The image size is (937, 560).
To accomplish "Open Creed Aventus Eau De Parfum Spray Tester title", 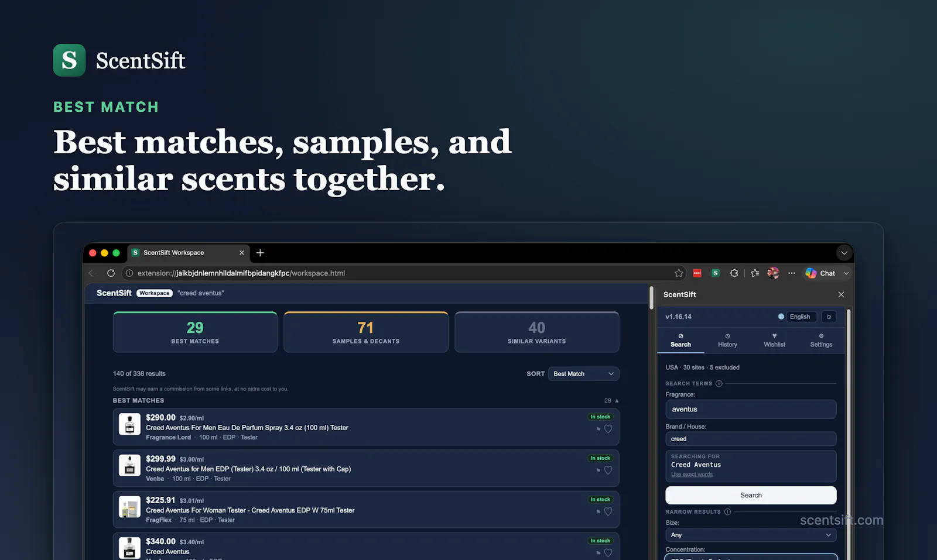I will [x=247, y=428].
